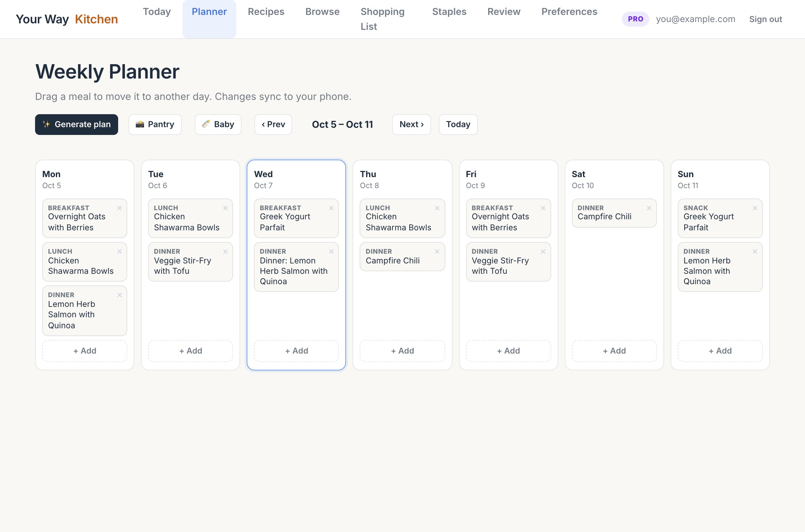805x532 pixels.
Task: Go to the next week
Action: [412, 125]
